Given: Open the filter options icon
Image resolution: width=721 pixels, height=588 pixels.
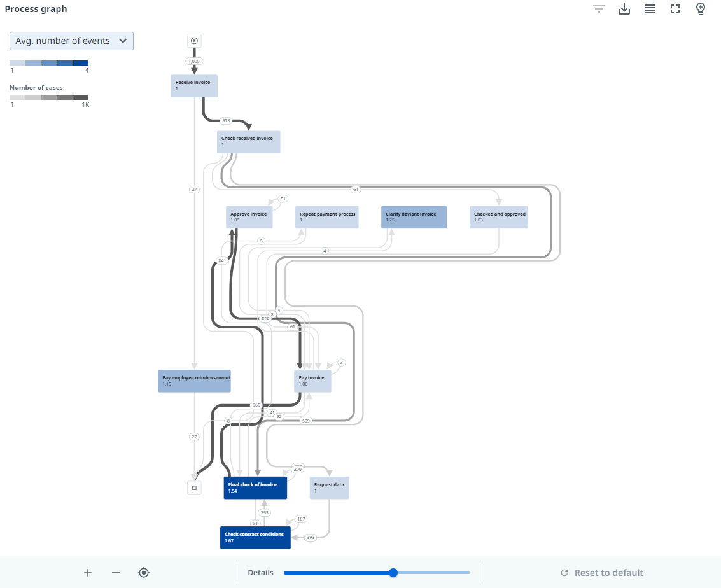Looking at the screenshot, I should [x=598, y=9].
